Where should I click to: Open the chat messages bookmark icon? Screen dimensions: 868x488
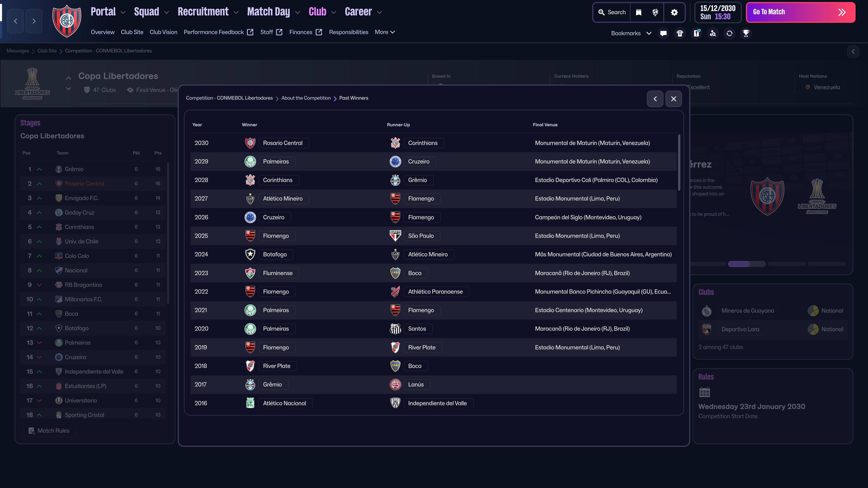point(663,33)
